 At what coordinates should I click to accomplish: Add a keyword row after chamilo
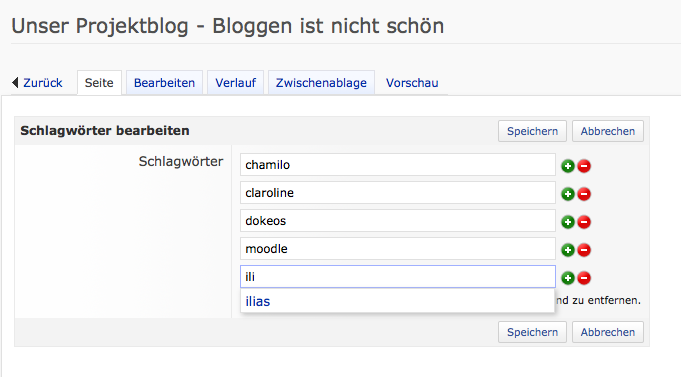(568, 166)
